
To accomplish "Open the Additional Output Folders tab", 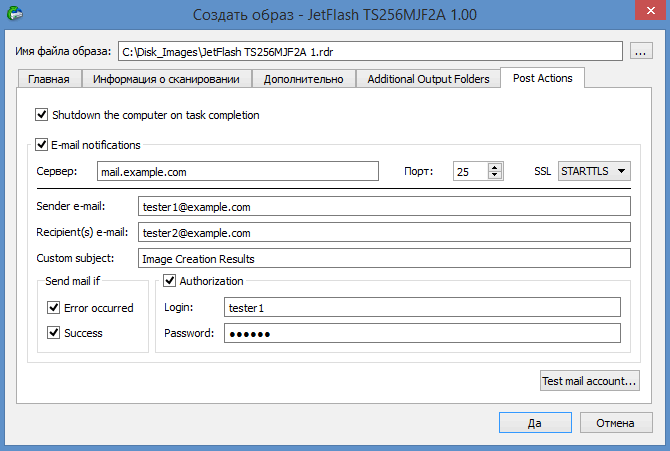I will [428, 79].
